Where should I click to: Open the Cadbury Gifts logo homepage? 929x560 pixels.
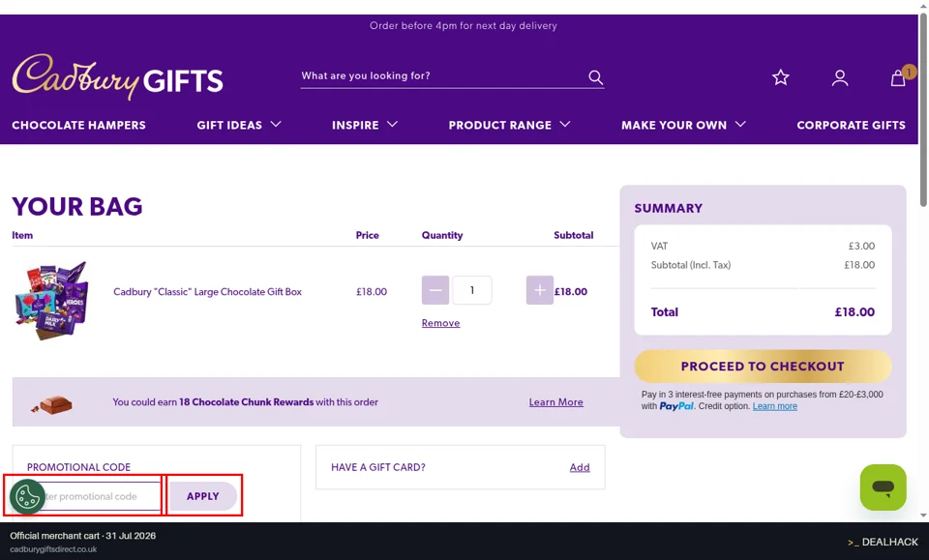[x=117, y=77]
